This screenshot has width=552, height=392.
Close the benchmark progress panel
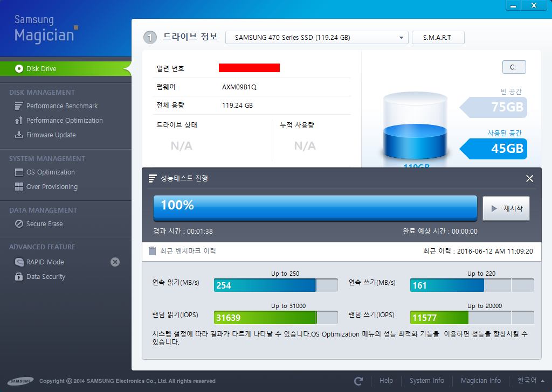point(529,179)
